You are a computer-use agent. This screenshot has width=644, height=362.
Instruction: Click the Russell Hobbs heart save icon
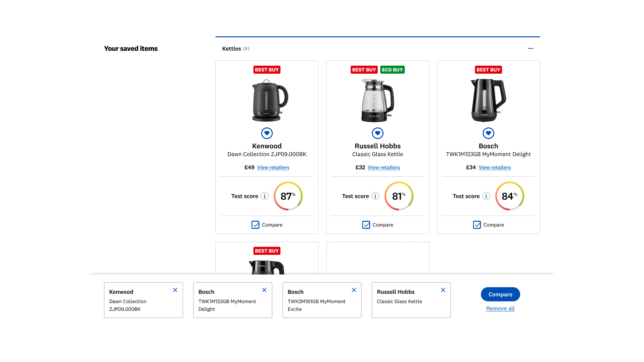377,133
